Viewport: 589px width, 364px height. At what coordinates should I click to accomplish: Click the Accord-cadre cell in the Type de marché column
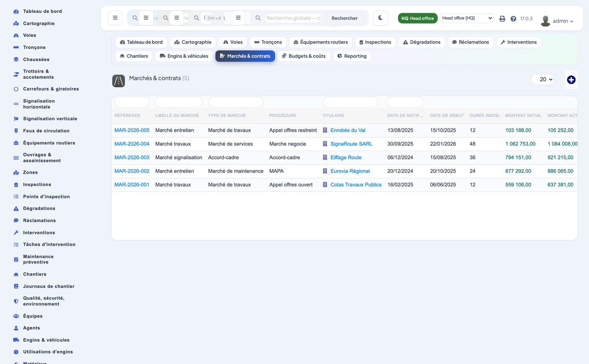[x=223, y=158]
